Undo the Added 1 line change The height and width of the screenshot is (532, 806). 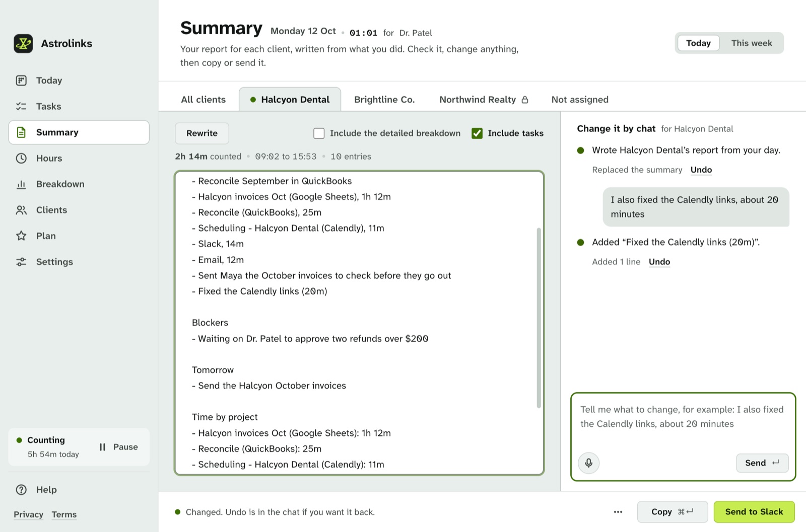659,262
